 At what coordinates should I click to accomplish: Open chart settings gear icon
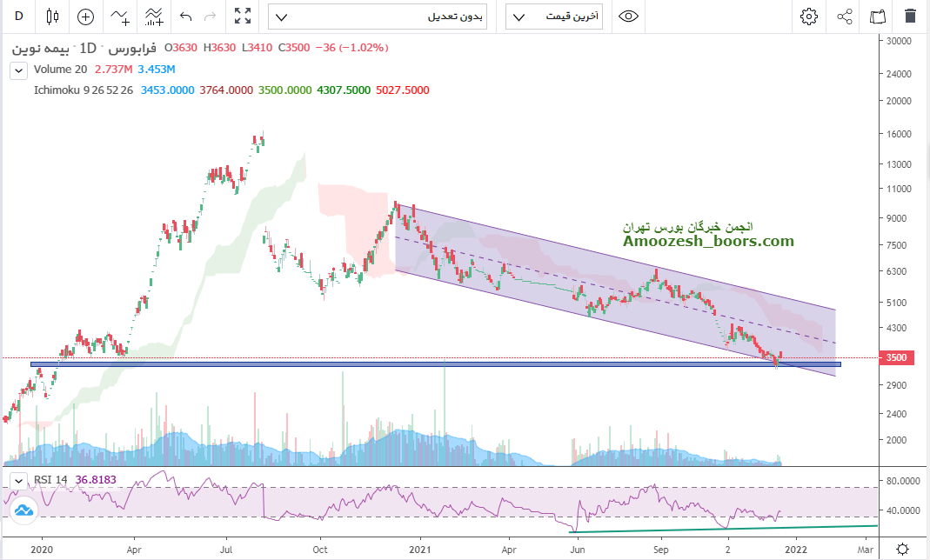pyautogui.click(x=809, y=16)
